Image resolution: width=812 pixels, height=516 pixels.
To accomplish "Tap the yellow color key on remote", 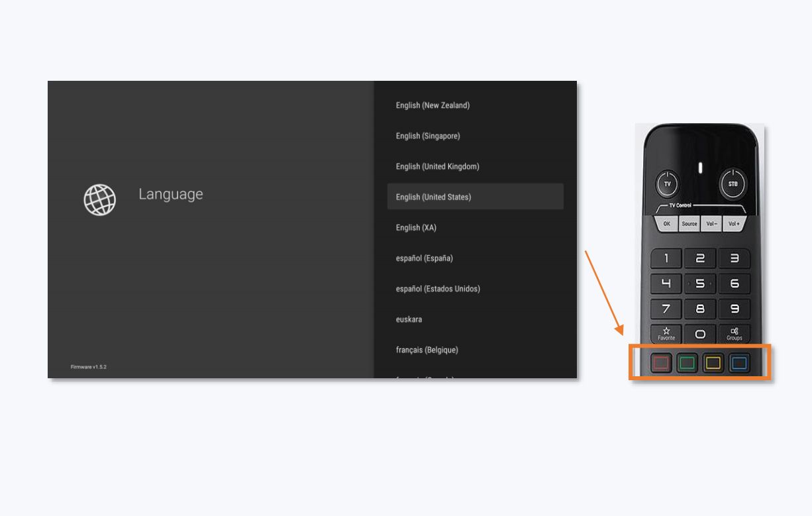I will click(x=713, y=363).
